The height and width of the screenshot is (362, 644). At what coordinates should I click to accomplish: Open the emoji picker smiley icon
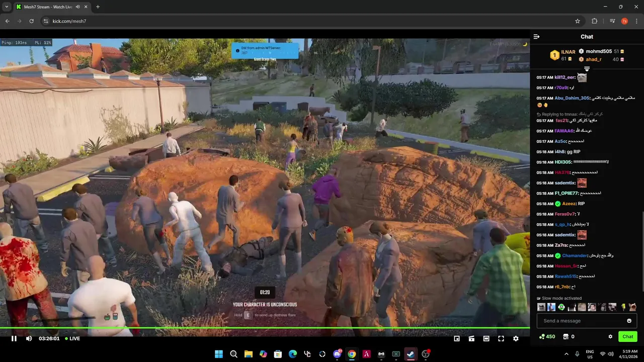tap(629, 321)
